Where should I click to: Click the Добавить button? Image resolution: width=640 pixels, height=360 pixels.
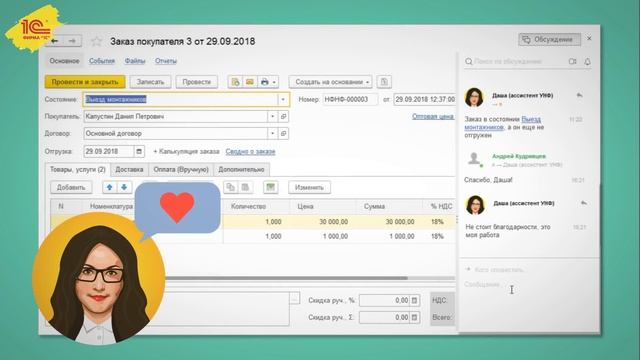[71, 187]
